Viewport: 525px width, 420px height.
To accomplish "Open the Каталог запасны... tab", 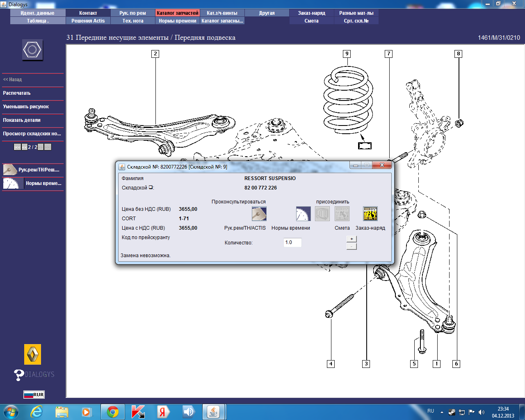I will click(x=222, y=21).
